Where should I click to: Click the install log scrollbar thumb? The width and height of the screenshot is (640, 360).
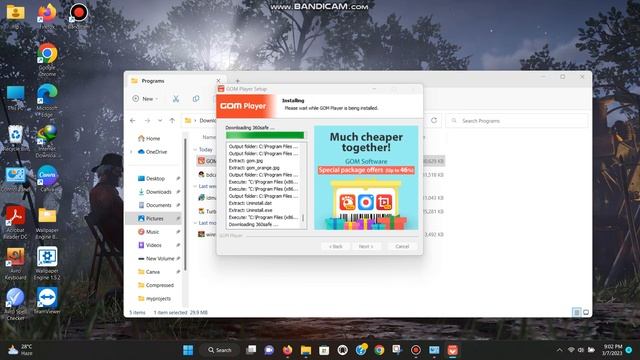point(303,218)
